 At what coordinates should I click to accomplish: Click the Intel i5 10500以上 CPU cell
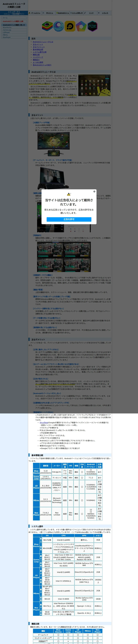63,581
